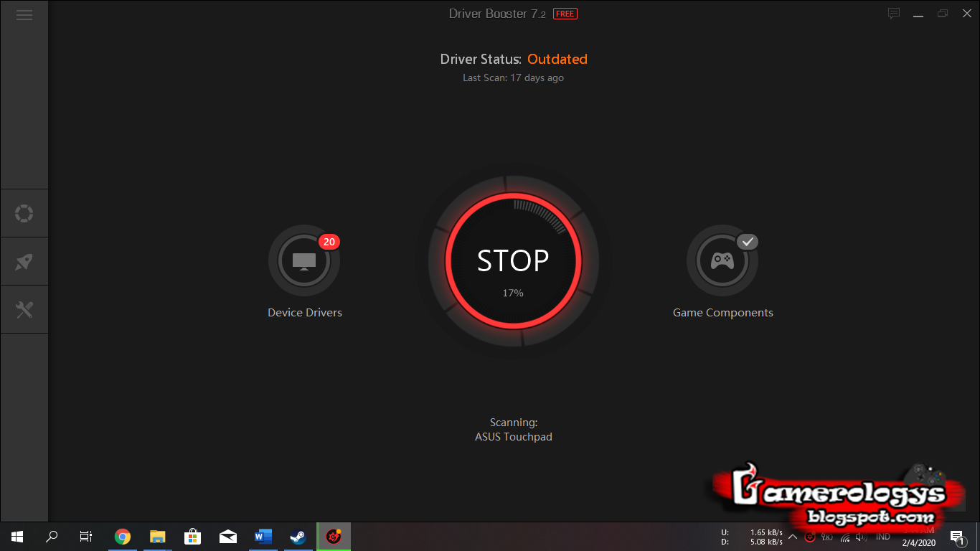980x551 pixels.
Task: Click the IND input language indicator
Action: click(883, 537)
